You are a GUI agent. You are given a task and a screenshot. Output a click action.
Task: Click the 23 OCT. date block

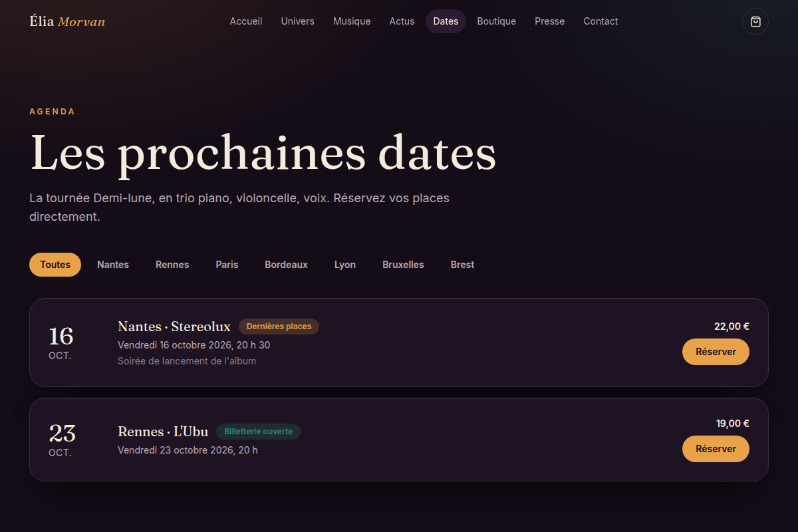pos(62,440)
